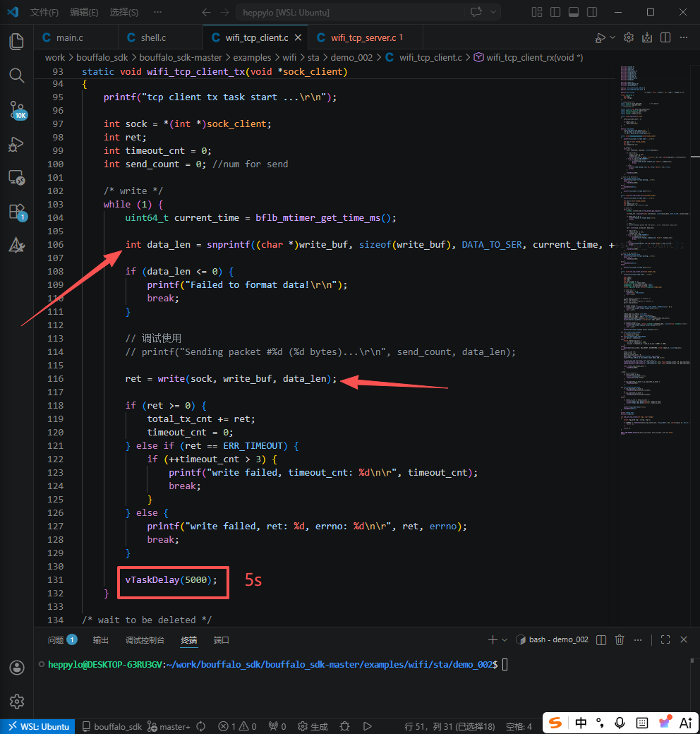Open the Run and Debug view

(x=16, y=144)
